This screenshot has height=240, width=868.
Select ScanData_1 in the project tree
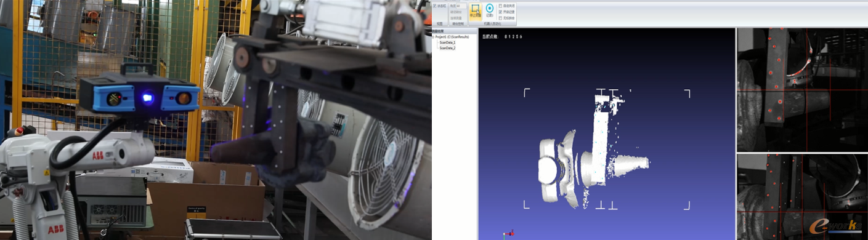(447, 42)
